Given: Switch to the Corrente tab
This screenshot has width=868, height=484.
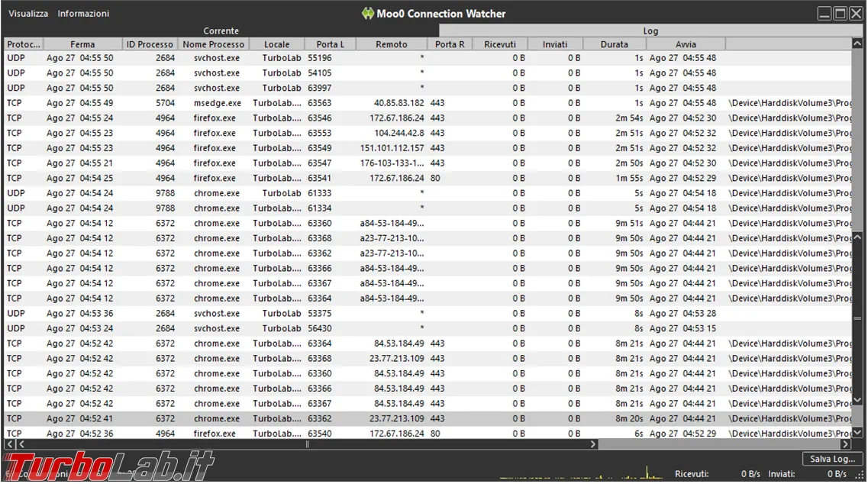Looking at the screenshot, I should pyautogui.click(x=221, y=31).
